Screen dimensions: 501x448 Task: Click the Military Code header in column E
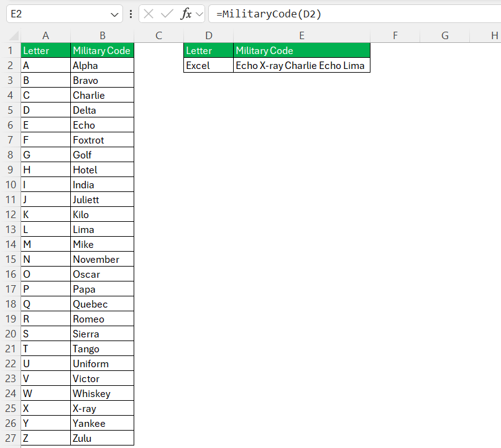(x=301, y=50)
